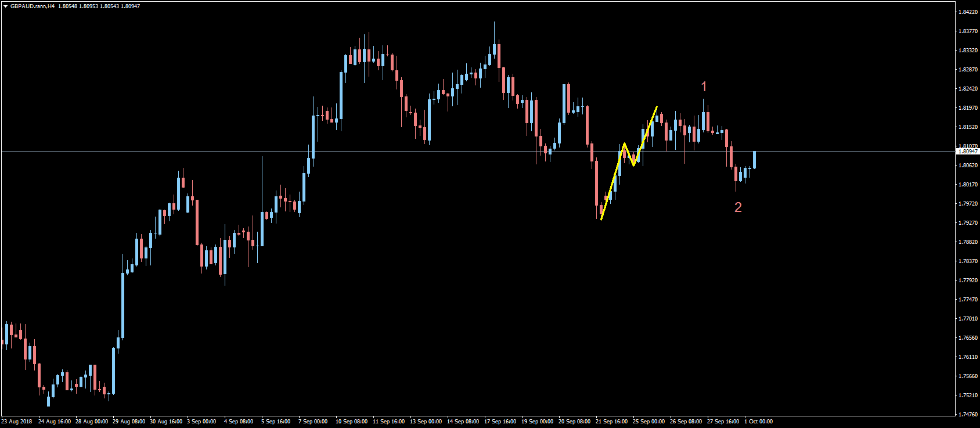Click price level 1.76110 on the scale
980x428 pixels.
[968, 357]
